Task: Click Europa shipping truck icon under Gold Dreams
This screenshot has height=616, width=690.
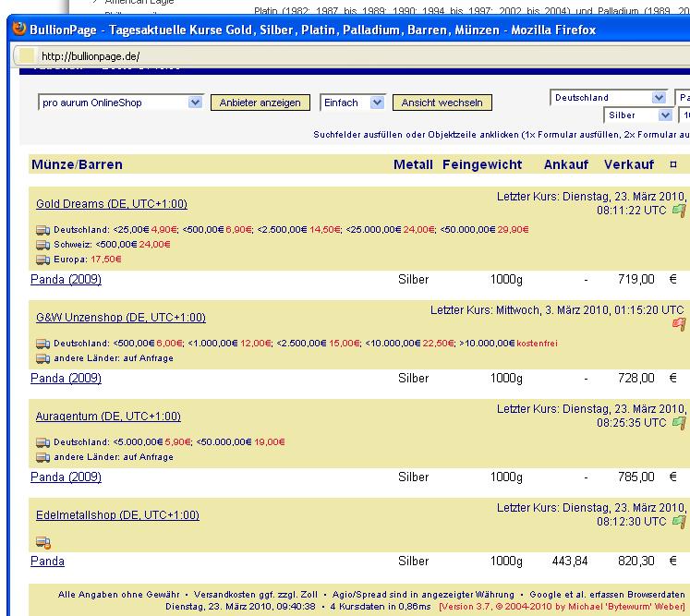Action: pyautogui.click(x=42, y=260)
